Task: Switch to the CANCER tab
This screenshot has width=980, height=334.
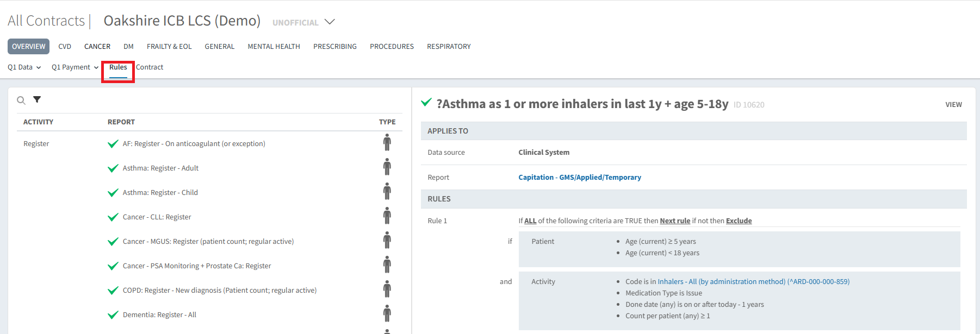Action: click(x=97, y=46)
